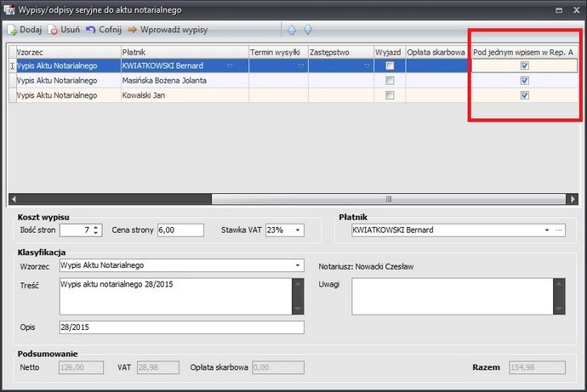Toggle Wyjazd checkbox for Kowalski Jan
This screenshot has width=587, height=392.
(x=390, y=95)
